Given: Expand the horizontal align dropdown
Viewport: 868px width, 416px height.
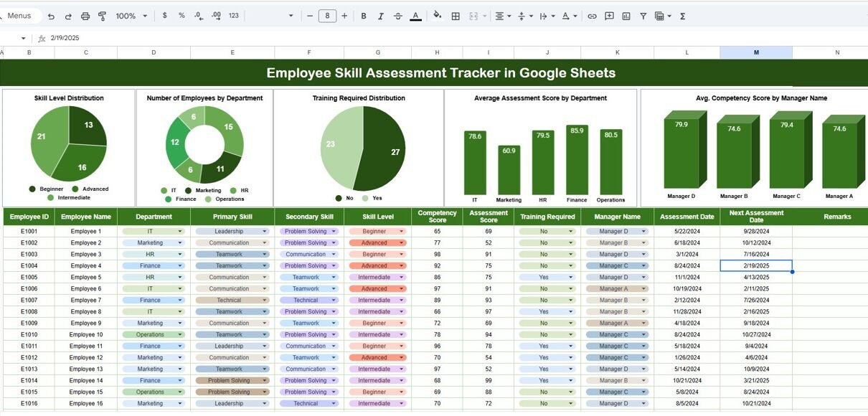Looking at the screenshot, I should click(x=503, y=16).
